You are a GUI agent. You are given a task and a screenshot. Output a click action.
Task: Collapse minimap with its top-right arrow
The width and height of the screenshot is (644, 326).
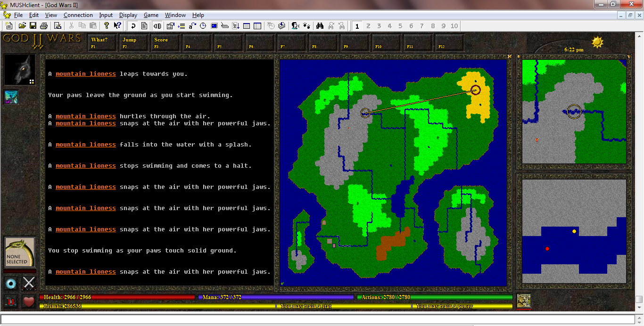pos(629,57)
